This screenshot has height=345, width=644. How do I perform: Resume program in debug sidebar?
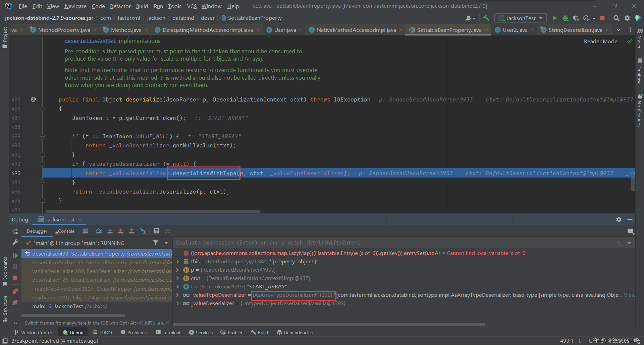[15, 256]
